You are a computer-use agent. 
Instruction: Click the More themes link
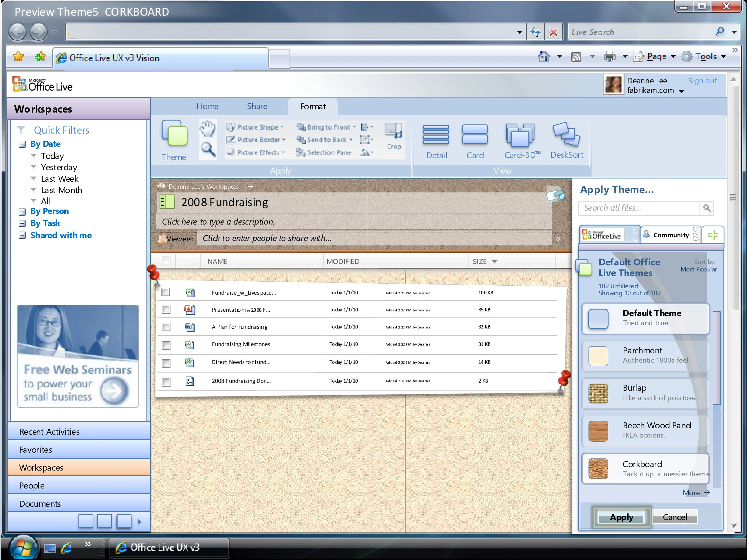tap(696, 493)
